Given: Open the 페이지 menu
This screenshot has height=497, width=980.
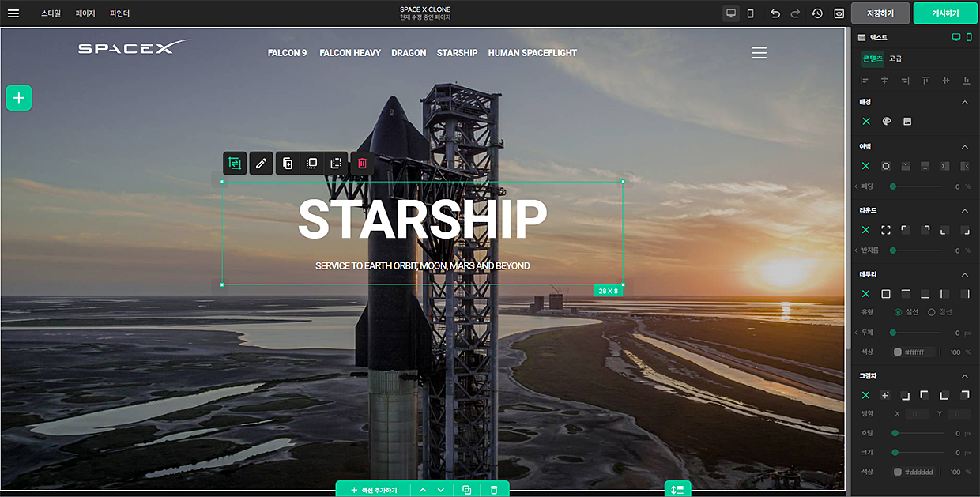Looking at the screenshot, I should (x=85, y=13).
